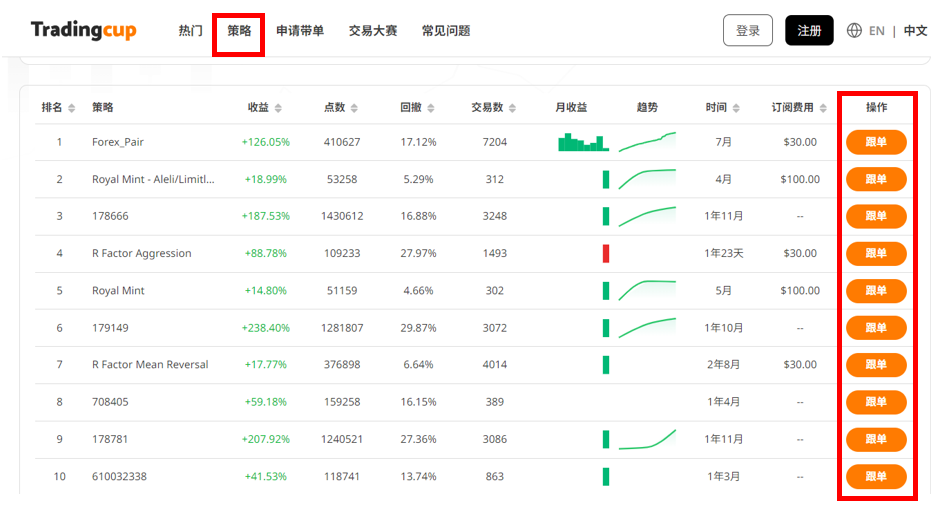Click the Tradingcup logo
This screenshot has height=510, width=931.
click(x=83, y=30)
